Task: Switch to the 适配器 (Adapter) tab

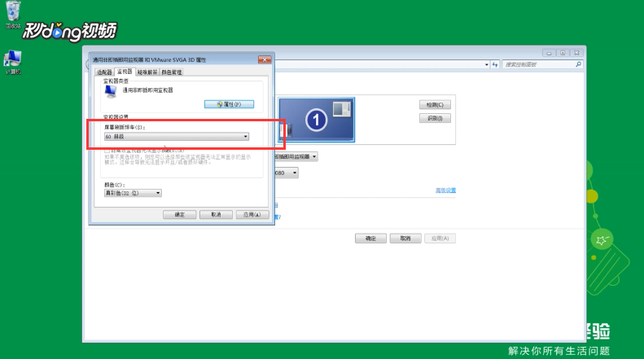Action: coord(104,72)
